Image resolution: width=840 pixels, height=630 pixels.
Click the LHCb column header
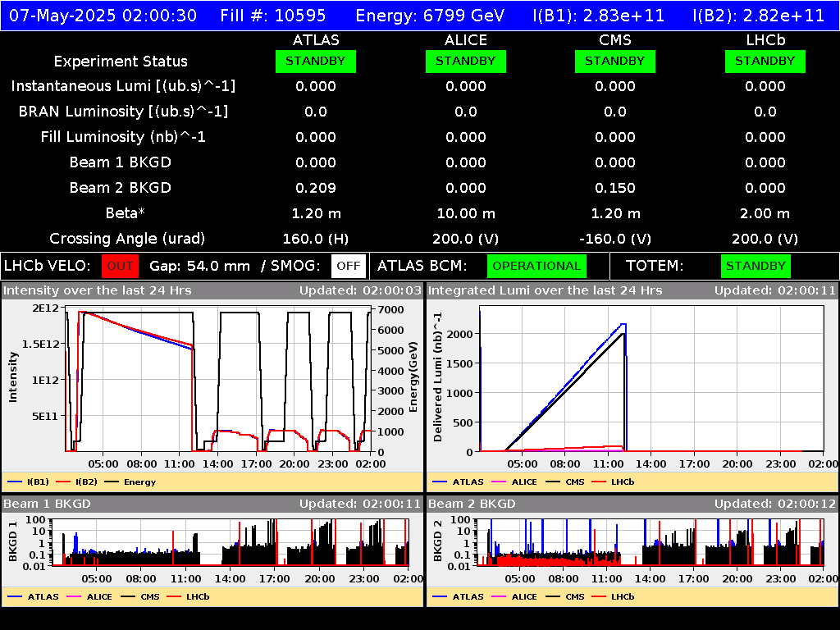pos(765,40)
